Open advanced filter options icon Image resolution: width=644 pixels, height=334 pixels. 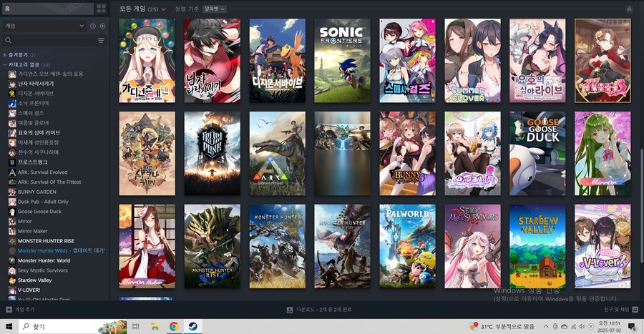click(x=101, y=40)
